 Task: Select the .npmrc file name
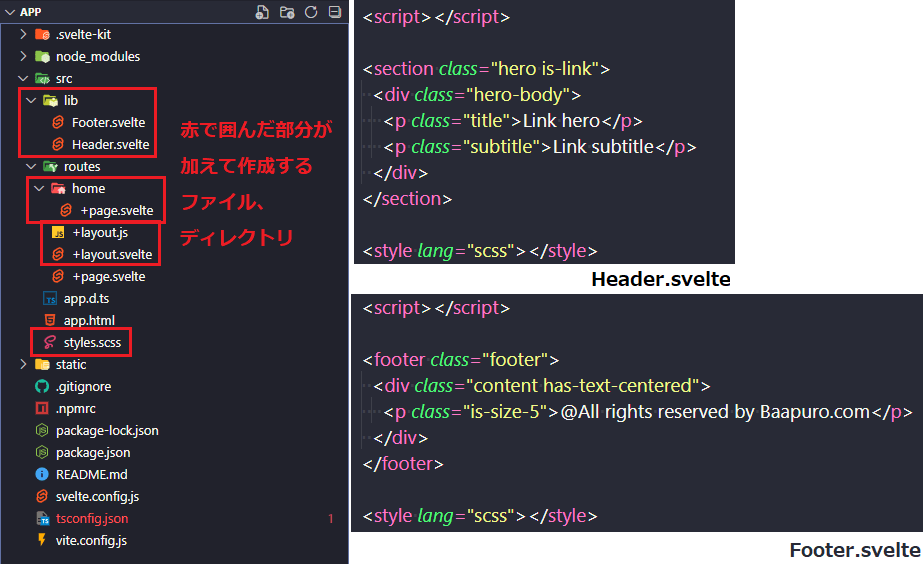click(76, 409)
